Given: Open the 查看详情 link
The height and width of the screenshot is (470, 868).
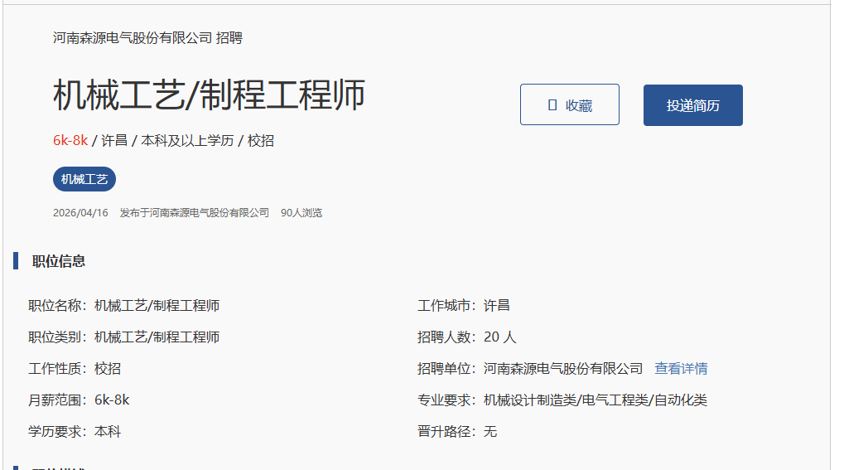Looking at the screenshot, I should click(x=681, y=369).
